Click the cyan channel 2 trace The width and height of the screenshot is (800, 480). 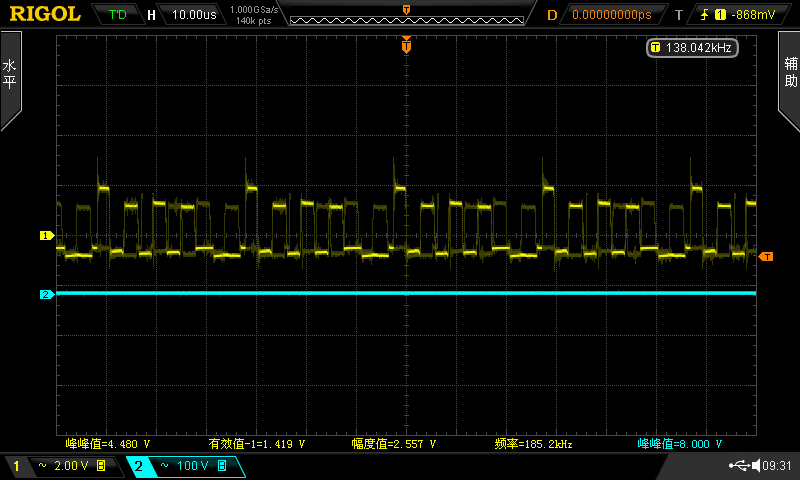[x=406, y=293]
